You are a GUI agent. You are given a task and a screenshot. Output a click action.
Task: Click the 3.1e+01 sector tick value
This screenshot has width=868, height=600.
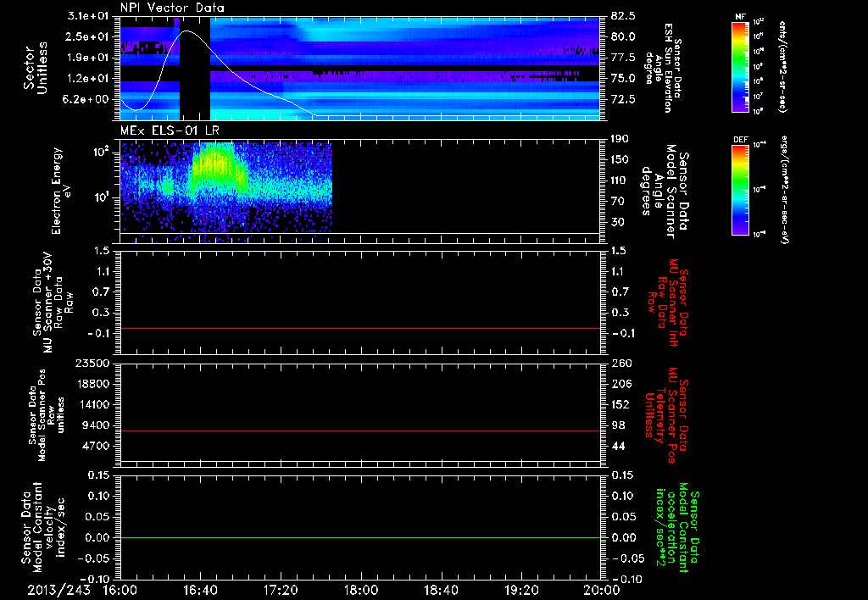coord(87,15)
